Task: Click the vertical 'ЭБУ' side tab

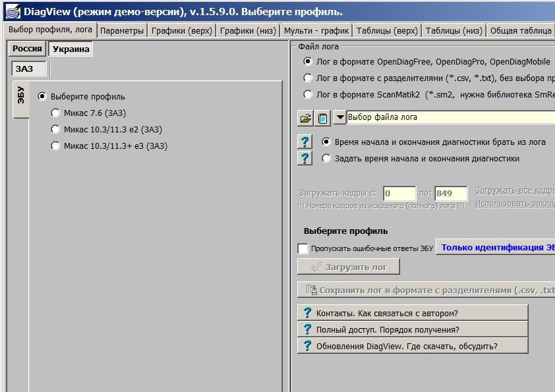Action: (21, 99)
